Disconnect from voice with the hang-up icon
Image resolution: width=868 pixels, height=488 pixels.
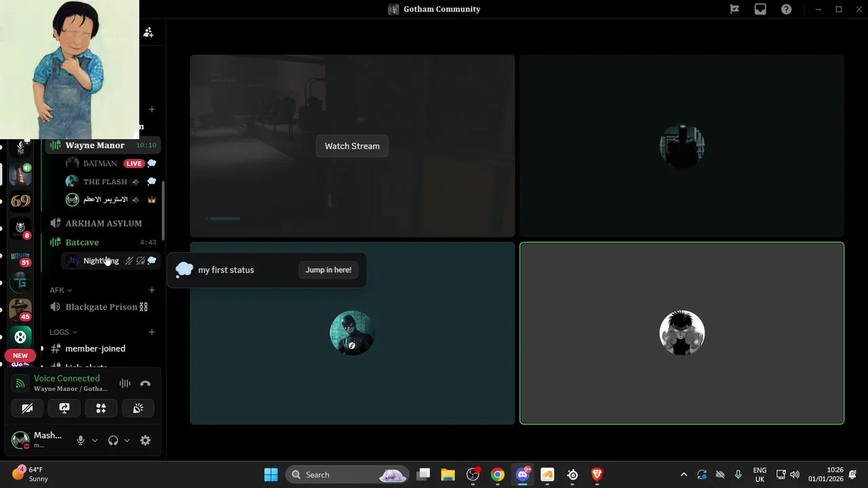(x=145, y=384)
